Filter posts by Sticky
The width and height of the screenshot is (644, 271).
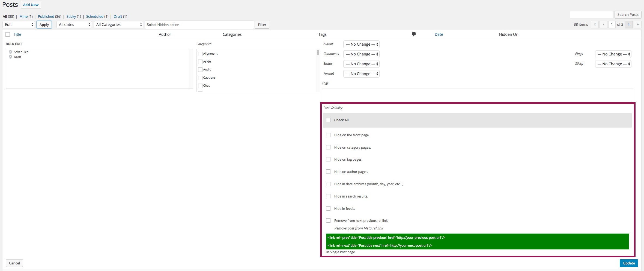point(71,16)
